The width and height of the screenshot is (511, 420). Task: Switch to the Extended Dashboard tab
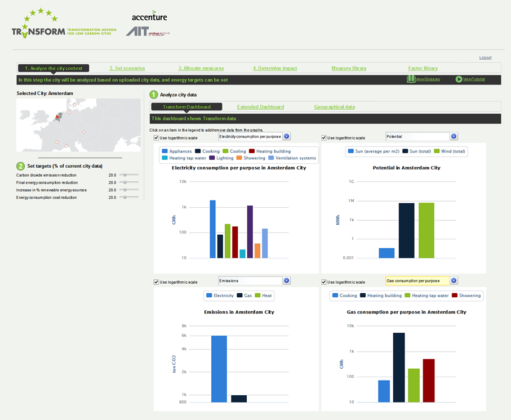point(260,107)
